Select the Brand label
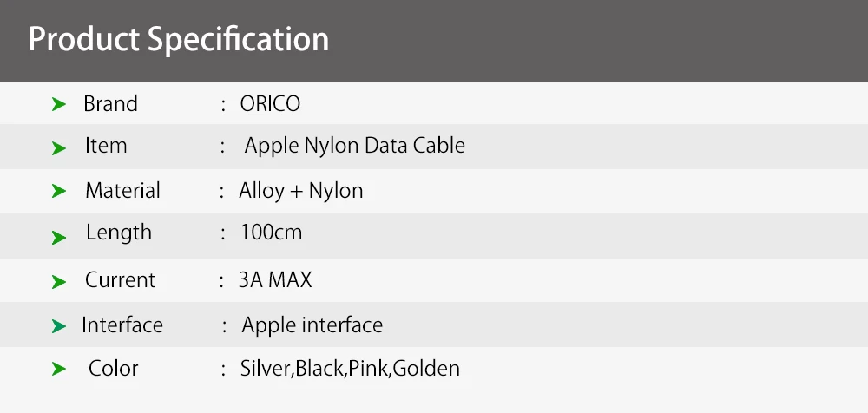The height and width of the screenshot is (413, 868). click(x=110, y=104)
